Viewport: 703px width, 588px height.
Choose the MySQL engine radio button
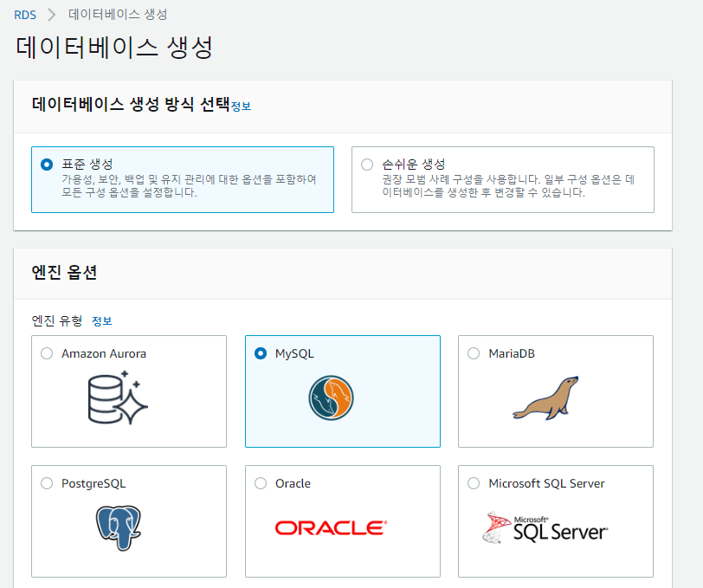tap(261, 353)
